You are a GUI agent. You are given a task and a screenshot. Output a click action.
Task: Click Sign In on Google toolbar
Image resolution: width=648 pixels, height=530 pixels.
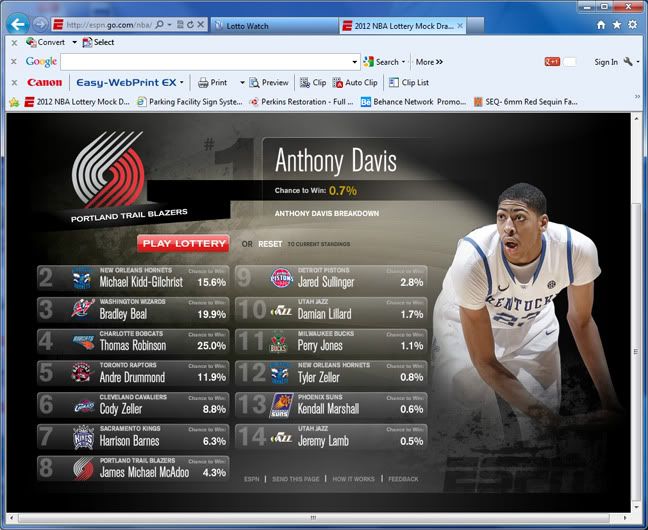[x=606, y=62]
